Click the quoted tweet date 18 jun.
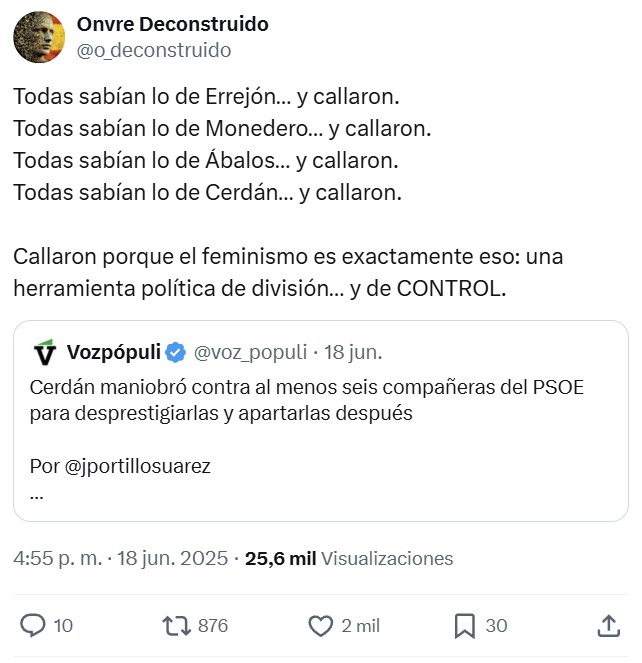Screen dimensions: 642x663 pyautogui.click(x=352, y=352)
